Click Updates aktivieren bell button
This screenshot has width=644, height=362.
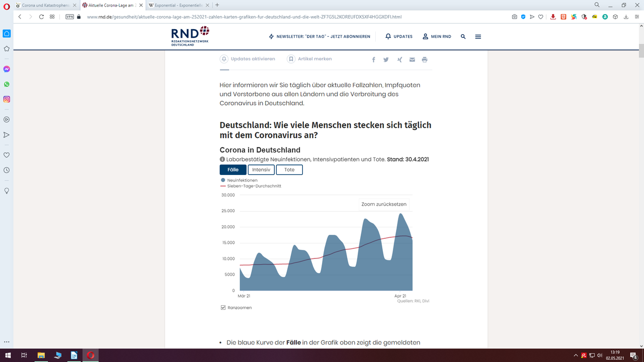coord(248,59)
